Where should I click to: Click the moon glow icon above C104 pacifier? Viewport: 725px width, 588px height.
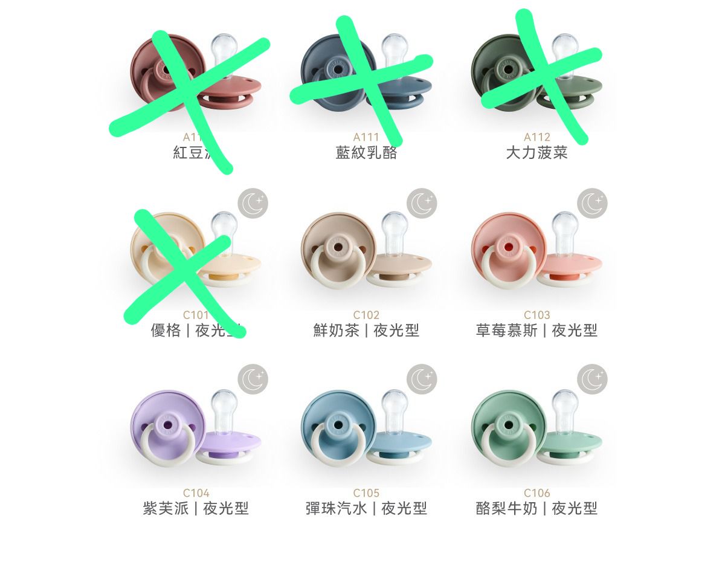pos(253,380)
